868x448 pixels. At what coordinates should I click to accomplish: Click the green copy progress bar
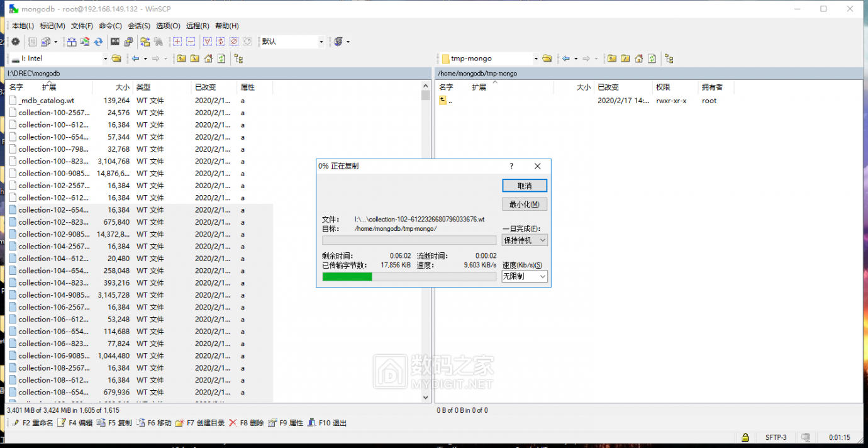[x=347, y=276]
